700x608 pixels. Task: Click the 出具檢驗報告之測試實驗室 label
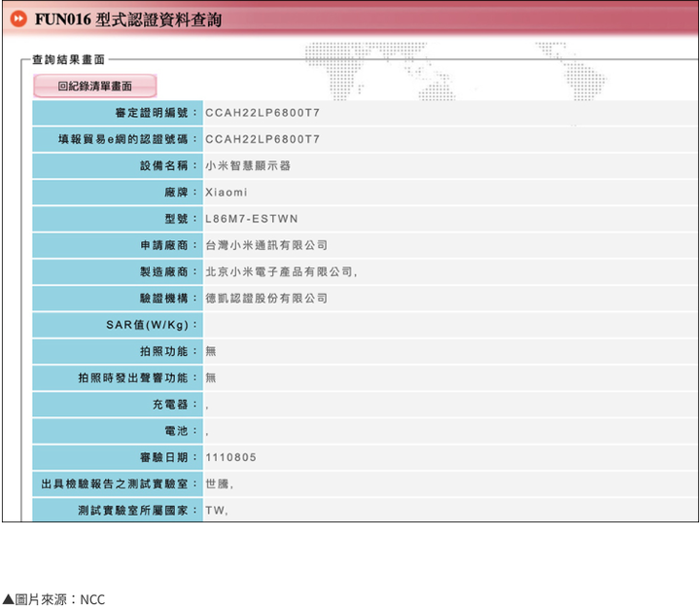click(120, 483)
